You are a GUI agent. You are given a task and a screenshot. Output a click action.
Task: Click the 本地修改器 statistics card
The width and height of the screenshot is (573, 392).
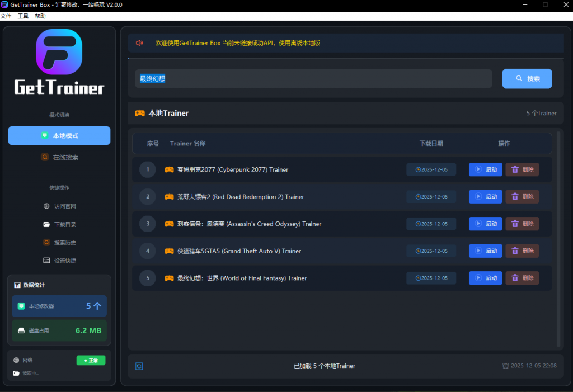[59, 306]
